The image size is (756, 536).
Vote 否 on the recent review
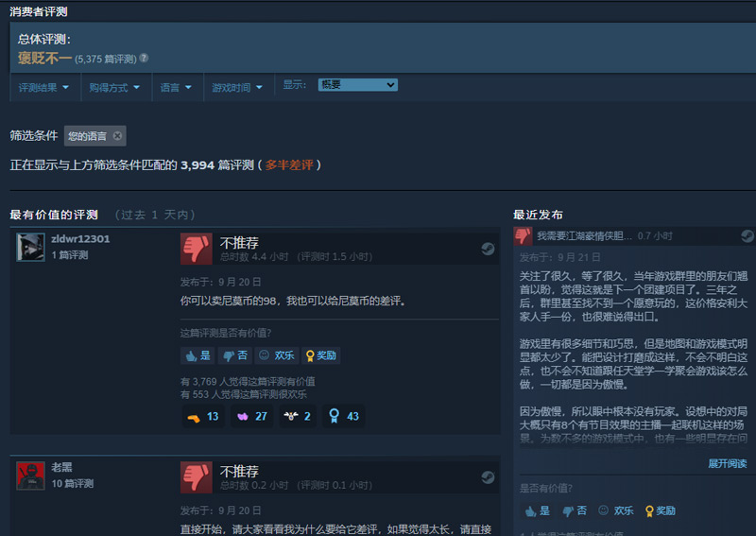[x=575, y=510]
